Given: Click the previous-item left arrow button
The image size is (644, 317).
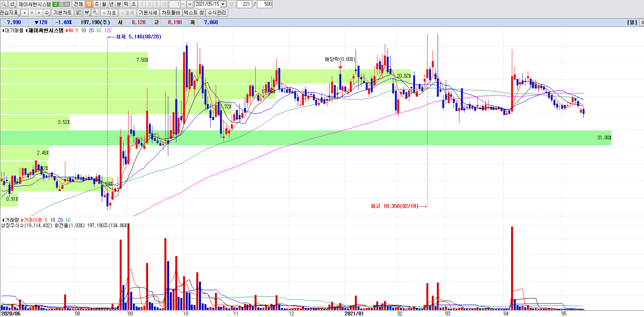Looking at the screenshot, I should (24, 12).
